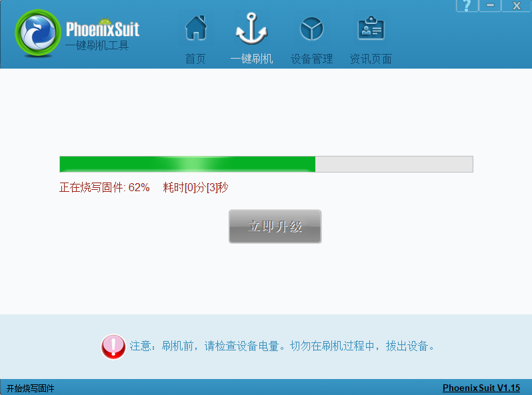
Task: Open the PhoenixSuit V1.15 version link
Action: (x=481, y=388)
